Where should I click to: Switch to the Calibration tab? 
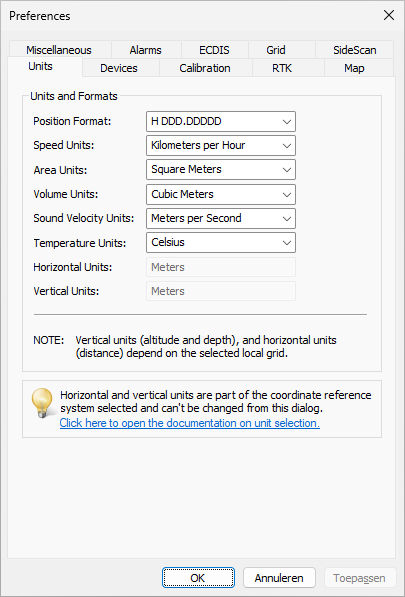pyautogui.click(x=205, y=68)
